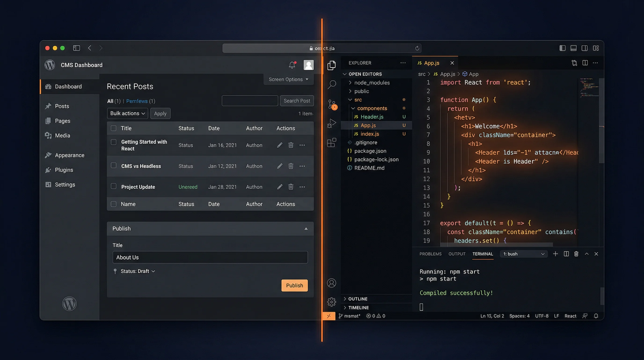Open the Manage gear in activity bar
The height and width of the screenshot is (360, 644).
332,302
